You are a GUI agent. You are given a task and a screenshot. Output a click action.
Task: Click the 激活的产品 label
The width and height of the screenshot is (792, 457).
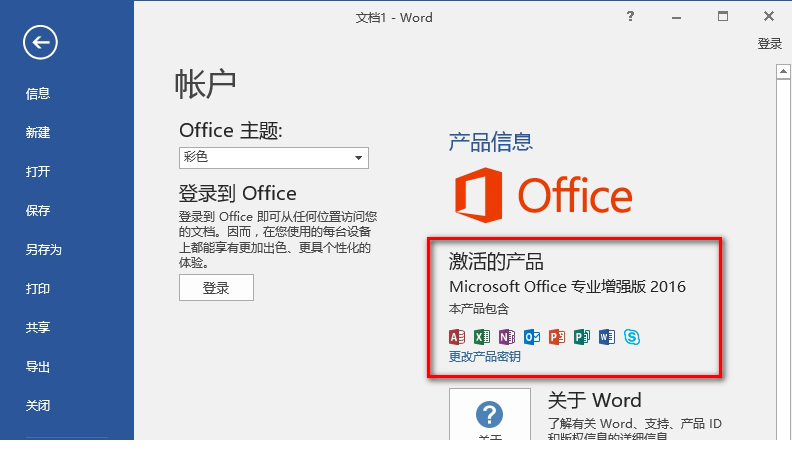[x=496, y=262]
